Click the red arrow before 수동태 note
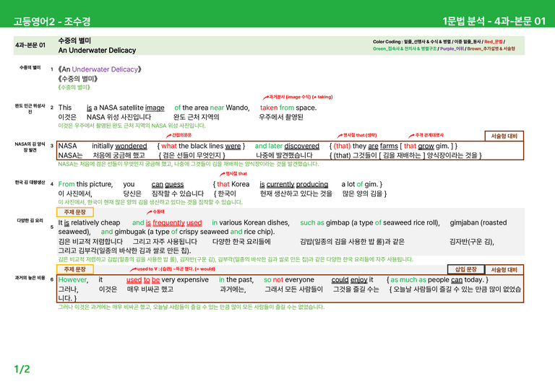The height and width of the screenshot is (392, 555). click(150, 212)
